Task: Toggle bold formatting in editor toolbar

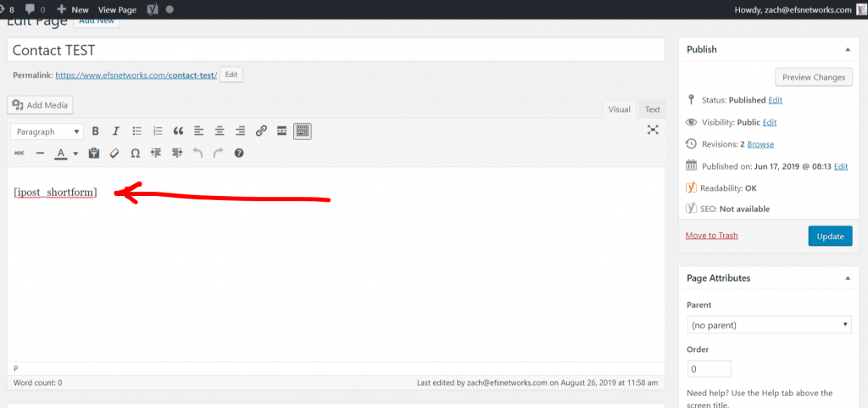Action: tap(95, 131)
